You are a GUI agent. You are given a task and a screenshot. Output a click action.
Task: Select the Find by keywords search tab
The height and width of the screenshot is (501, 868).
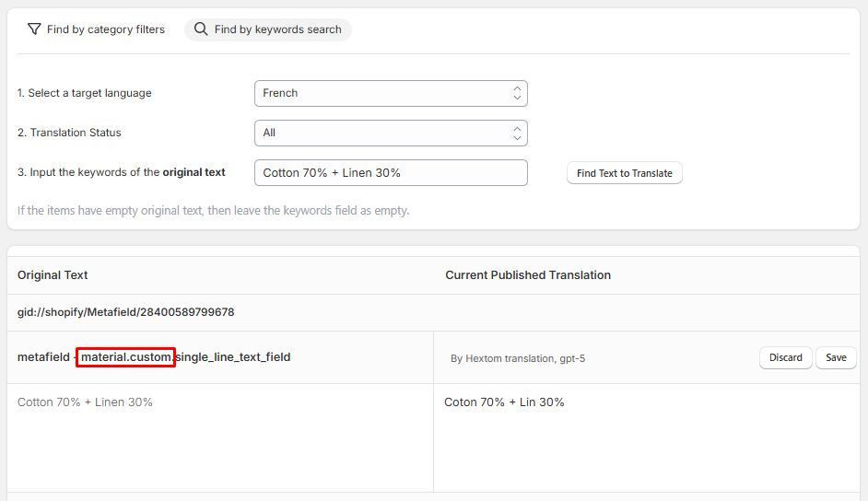click(x=268, y=29)
